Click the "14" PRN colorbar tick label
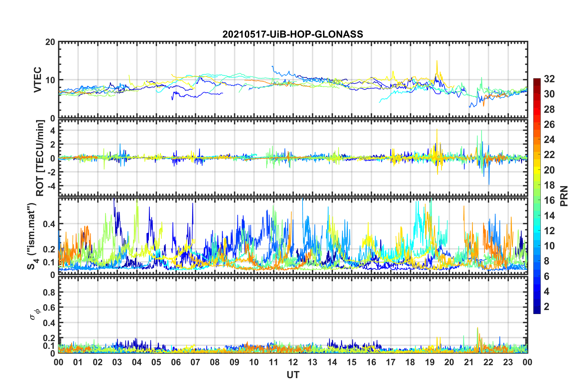Image resolution: width=586 pixels, height=392 pixels. coord(549,215)
